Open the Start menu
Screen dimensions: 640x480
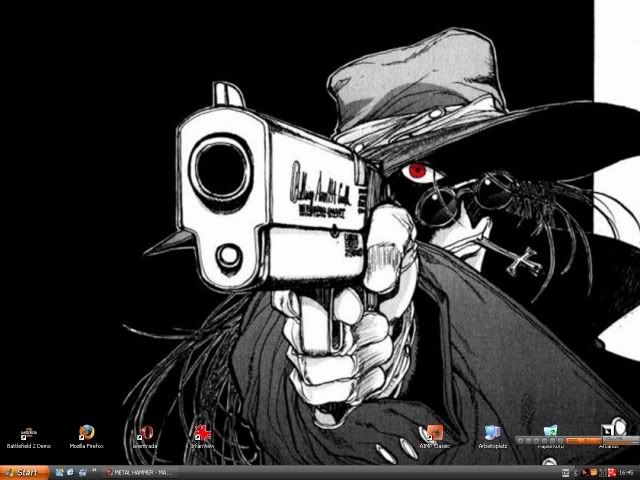pyautogui.click(x=24, y=473)
